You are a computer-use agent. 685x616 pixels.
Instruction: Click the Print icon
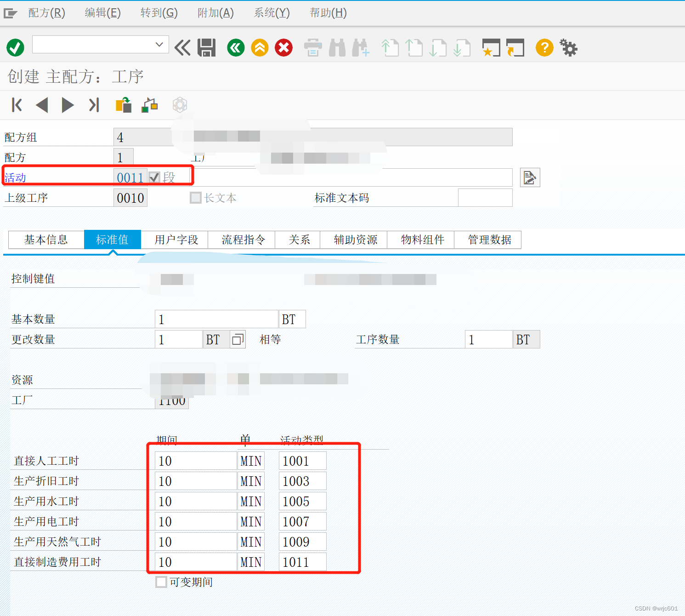tap(313, 47)
